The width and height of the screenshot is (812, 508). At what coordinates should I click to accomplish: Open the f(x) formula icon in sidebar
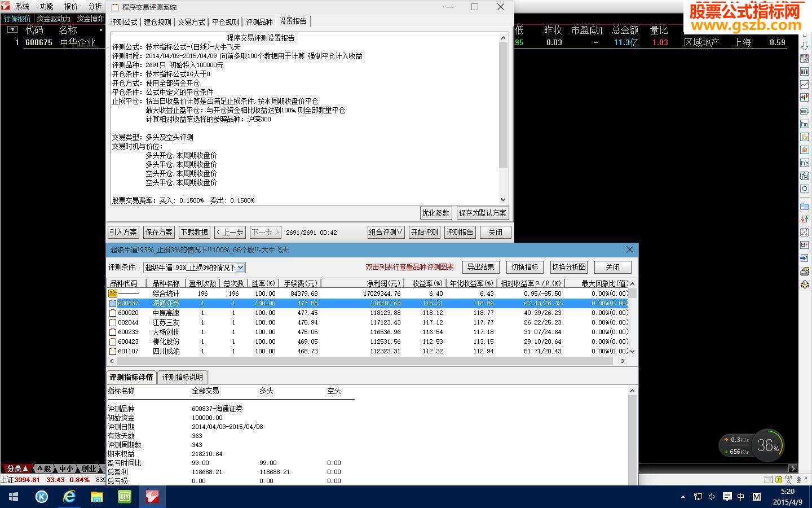click(x=805, y=176)
